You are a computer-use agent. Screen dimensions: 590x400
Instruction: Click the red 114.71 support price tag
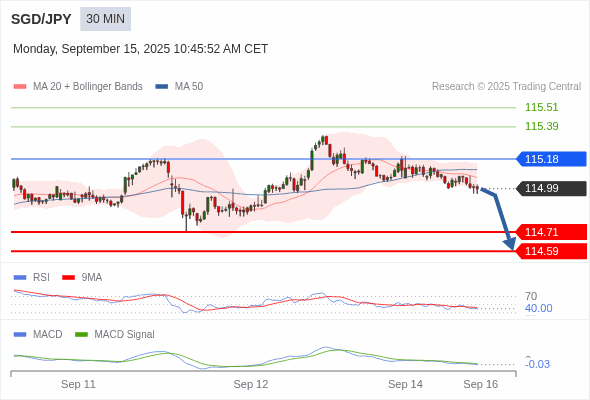coord(551,232)
